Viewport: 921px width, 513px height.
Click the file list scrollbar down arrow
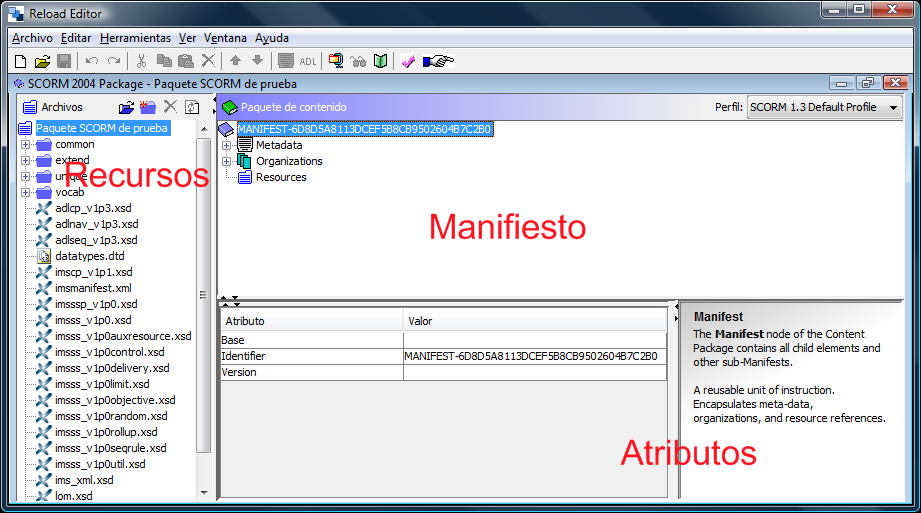tap(204, 493)
